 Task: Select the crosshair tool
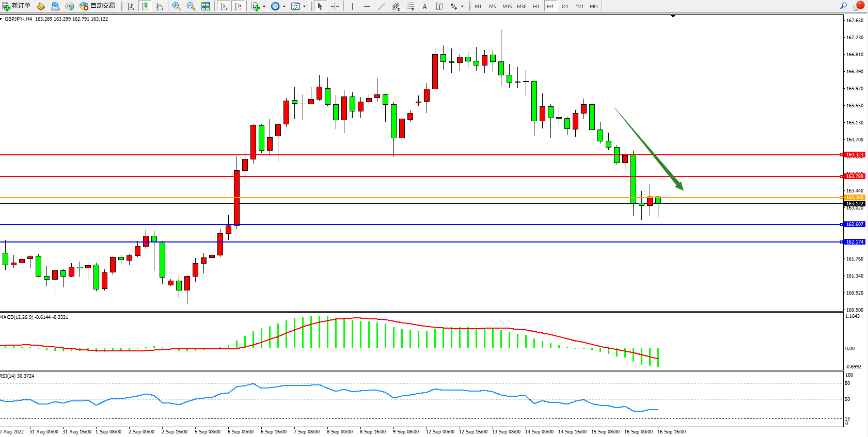(x=335, y=6)
